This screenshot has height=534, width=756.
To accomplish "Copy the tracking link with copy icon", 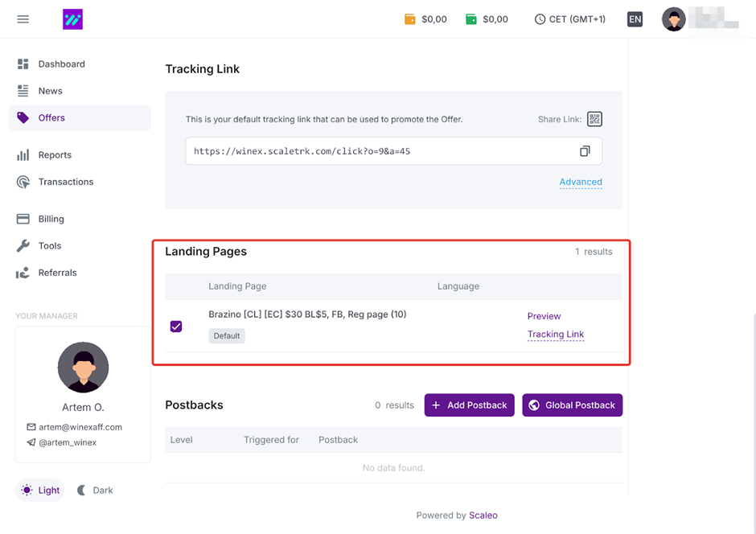I will 585,151.
